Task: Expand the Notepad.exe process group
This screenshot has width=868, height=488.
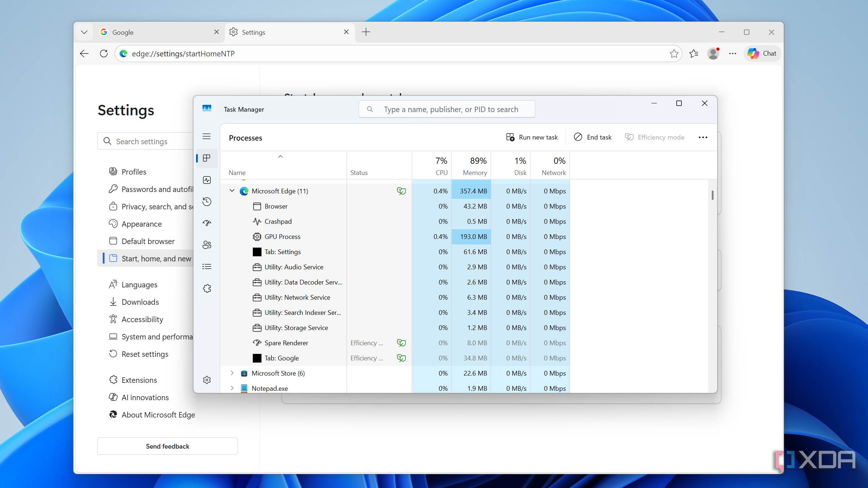Action: [x=232, y=388]
